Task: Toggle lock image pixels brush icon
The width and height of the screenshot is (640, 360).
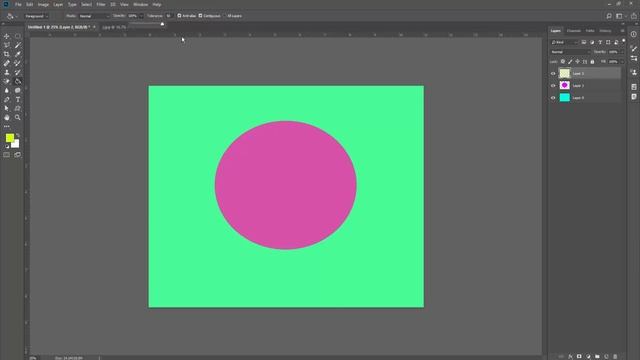Action: click(x=570, y=62)
